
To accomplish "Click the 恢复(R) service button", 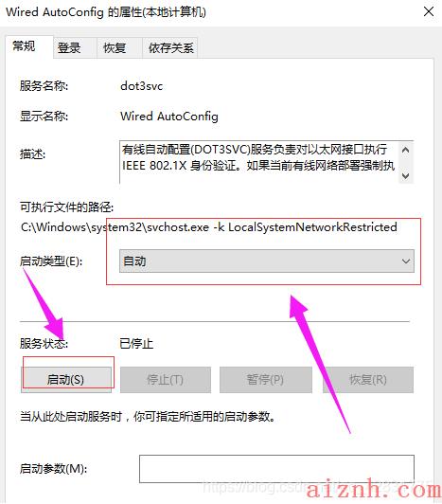I will pyautogui.click(x=368, y=380).
